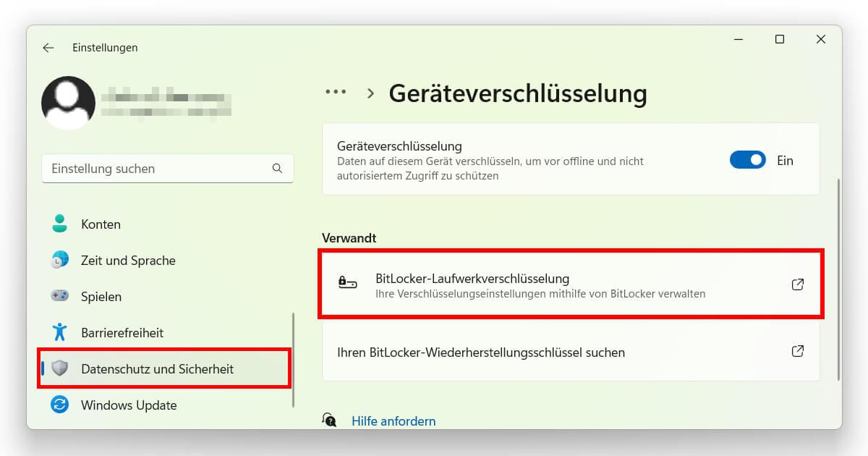The width and height of the screenshot is (868, 456).
Task: Select Windows Update in the sidebar
Action: 127,405
